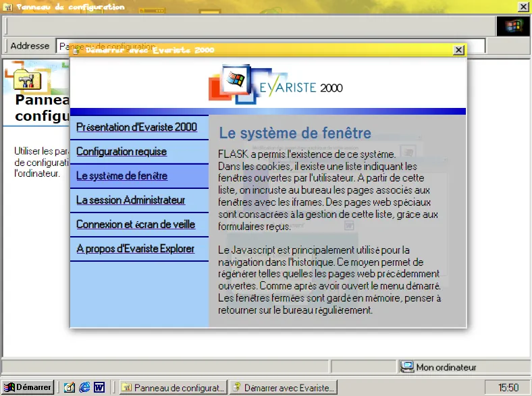Click Panneau de configuration title bar icon
The image size is (532, 396).
(x=7, y=7)
